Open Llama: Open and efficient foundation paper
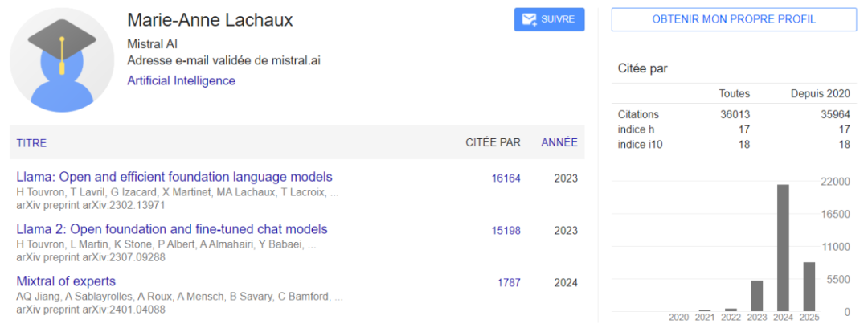 coord(174,177)
